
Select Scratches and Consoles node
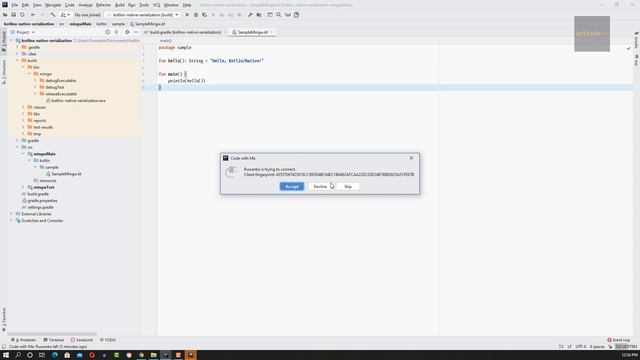point(39,220)
